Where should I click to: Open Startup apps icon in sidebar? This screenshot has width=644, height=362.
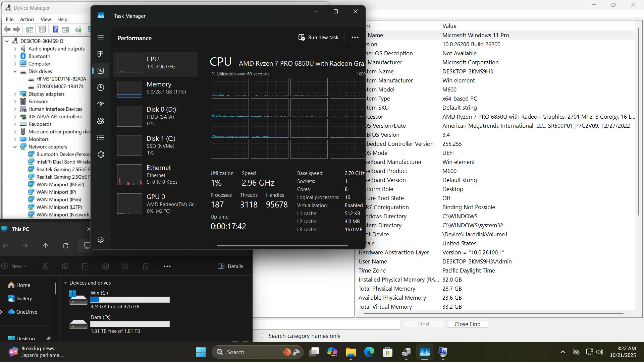101,104
